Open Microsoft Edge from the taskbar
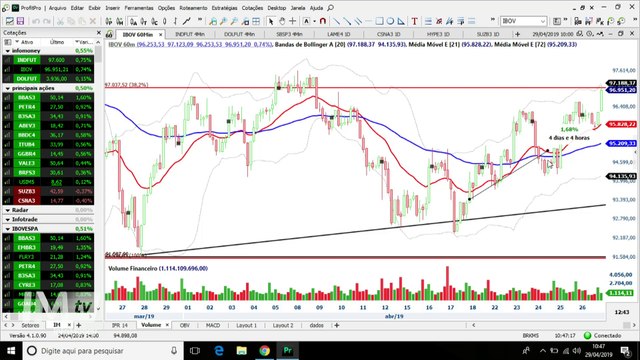The image size is (640, 360). pos(219,351)
